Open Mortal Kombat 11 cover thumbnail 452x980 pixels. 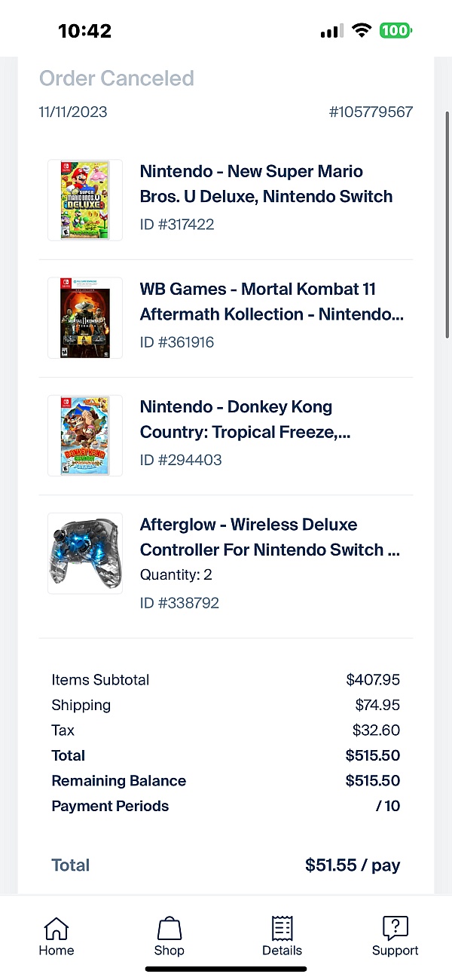pos(85,317)
